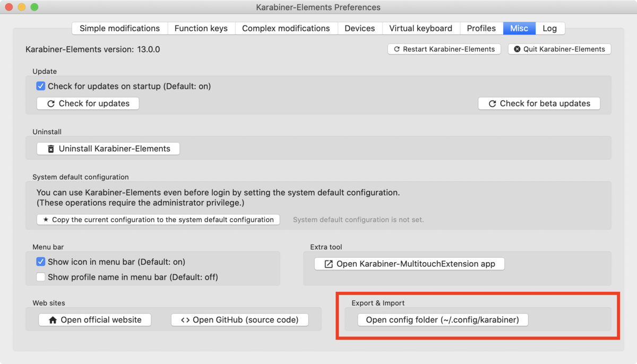Click the trash icon in Uninstall Karabiner-Elements
Image resolution: width=637 pixels, height=364 pixels.
(51, 149)
